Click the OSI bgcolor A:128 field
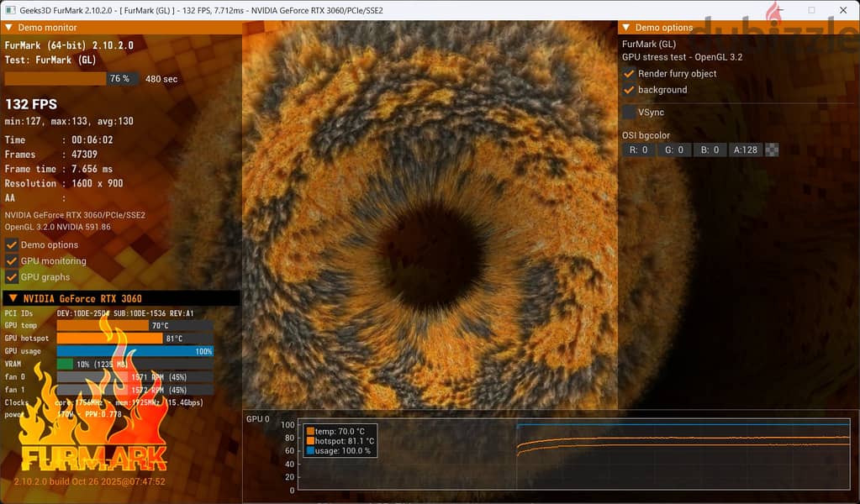The height and width of the screenshot is (504, 860). [746, 150]
